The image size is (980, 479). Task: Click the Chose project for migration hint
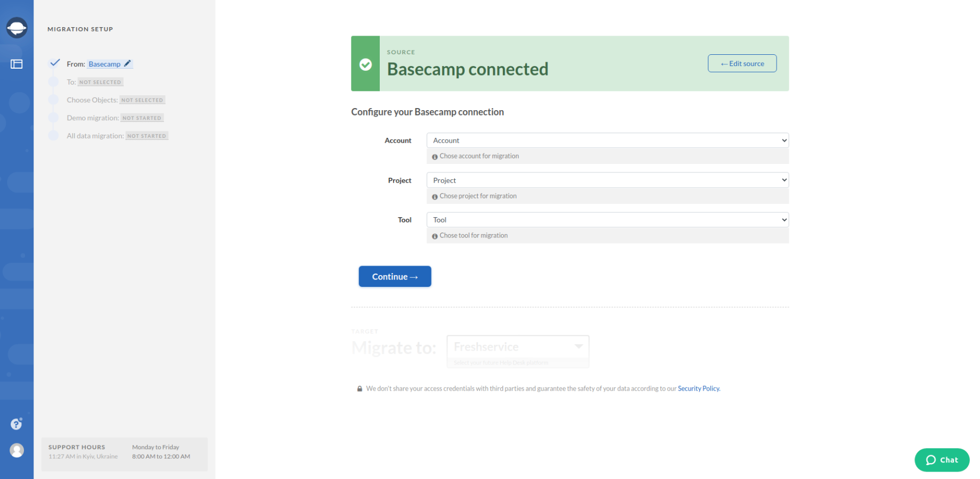[x=478, y=196]
